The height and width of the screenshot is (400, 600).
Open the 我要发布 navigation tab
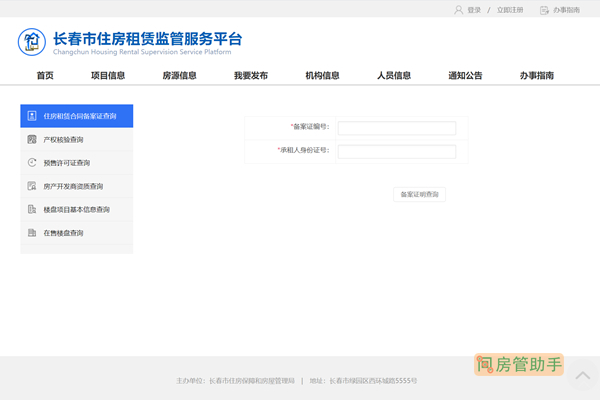251,75
